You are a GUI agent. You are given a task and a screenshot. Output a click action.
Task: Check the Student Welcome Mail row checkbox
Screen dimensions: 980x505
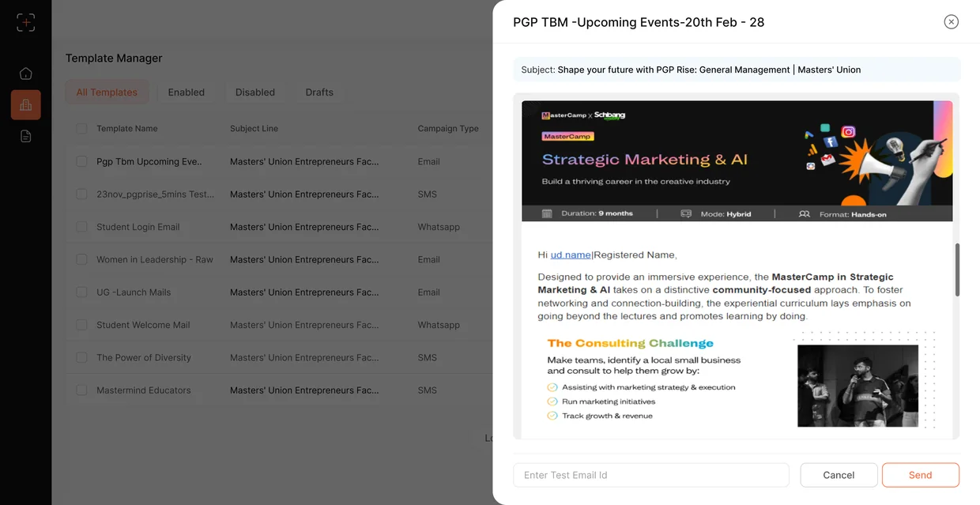[x=81, y=325]
